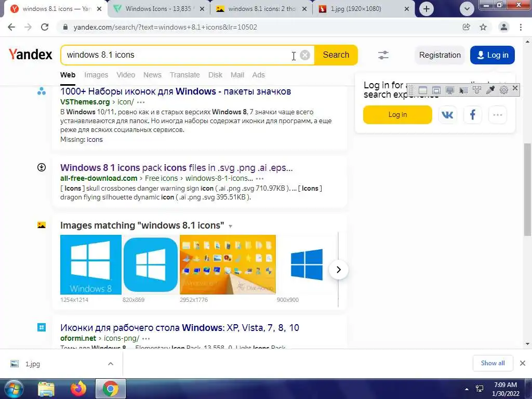The height and width of the screenshot is (399, 532).
Task: Open the Images matching dropdown triangle
Action: pos(230,227)
